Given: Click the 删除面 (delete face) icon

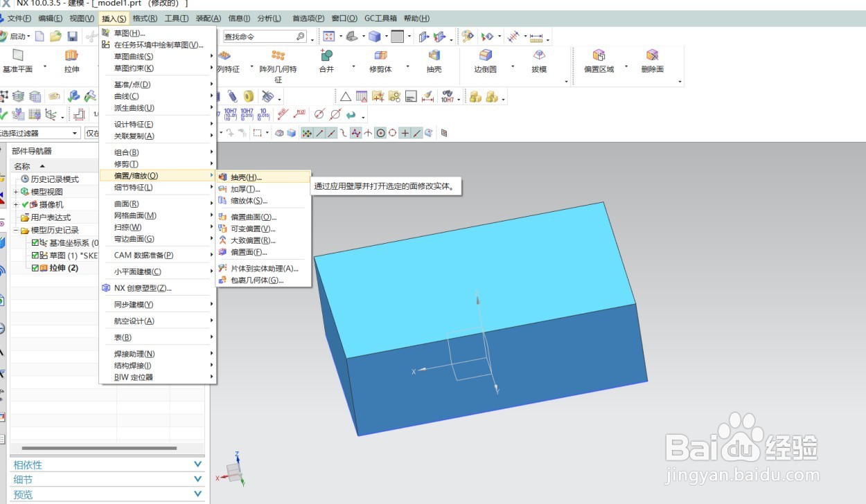Looking at the screenshot, I should 652,55.
